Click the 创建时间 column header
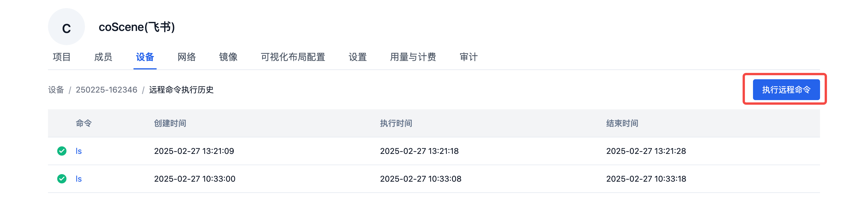 click(170, 124)
